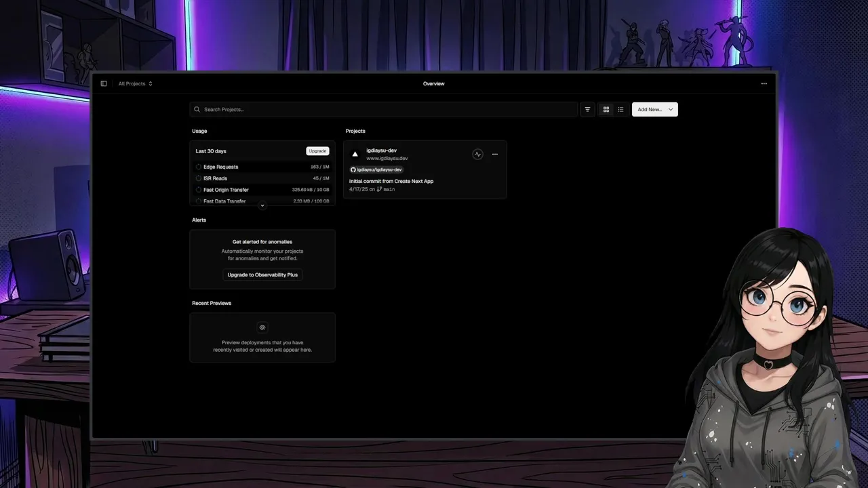Click the 163 / 1M usage value

(320, 167)
